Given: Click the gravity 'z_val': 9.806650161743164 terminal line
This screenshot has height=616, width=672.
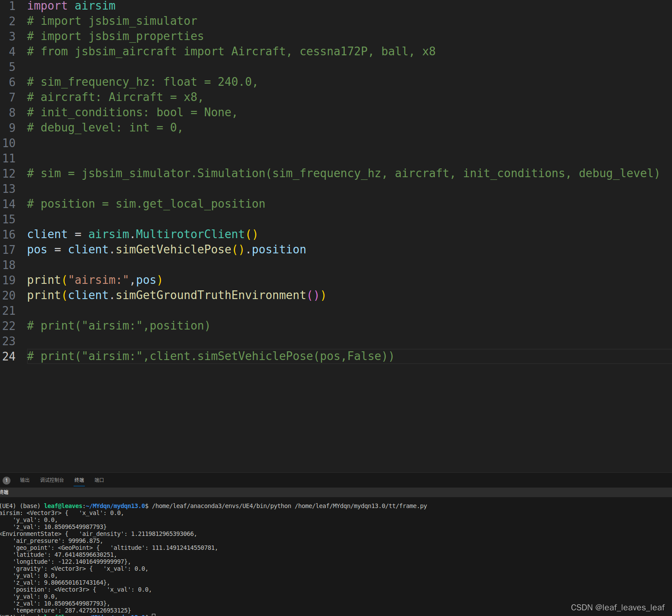Looking at the screenshot, I should tap(61, 582).
